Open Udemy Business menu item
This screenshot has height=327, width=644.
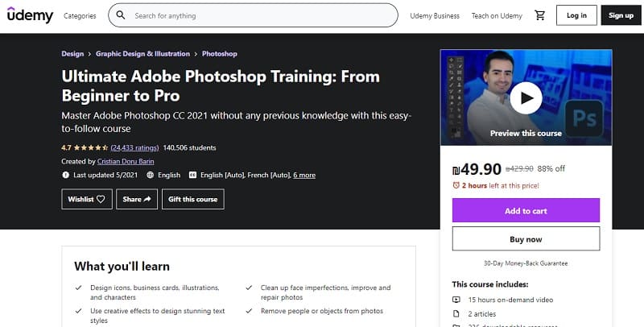pos(435,15)
